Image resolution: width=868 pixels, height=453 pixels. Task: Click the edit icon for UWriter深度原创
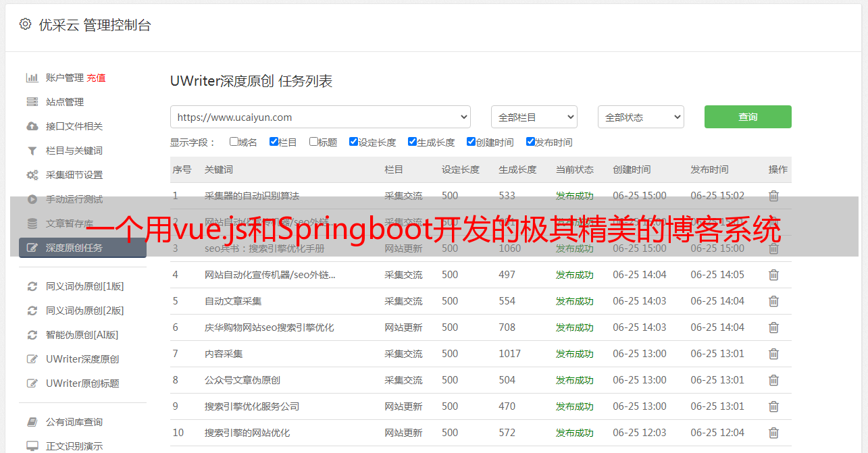32,359
